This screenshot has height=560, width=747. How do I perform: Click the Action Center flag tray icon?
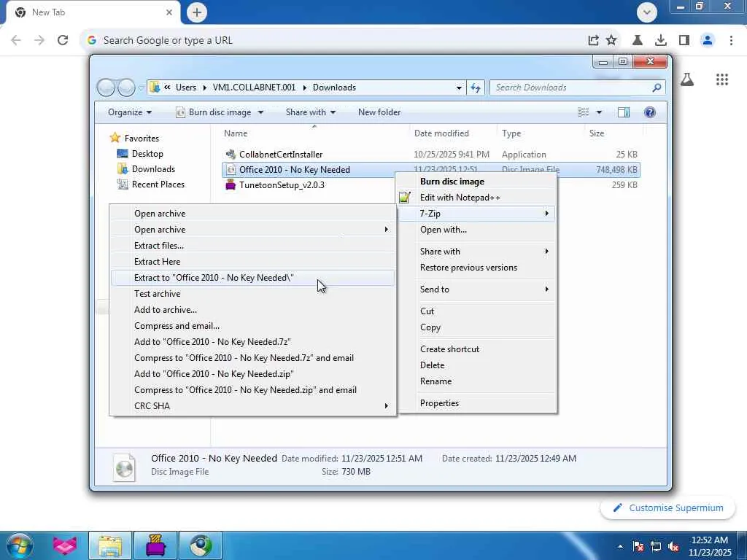click(638, 547)
